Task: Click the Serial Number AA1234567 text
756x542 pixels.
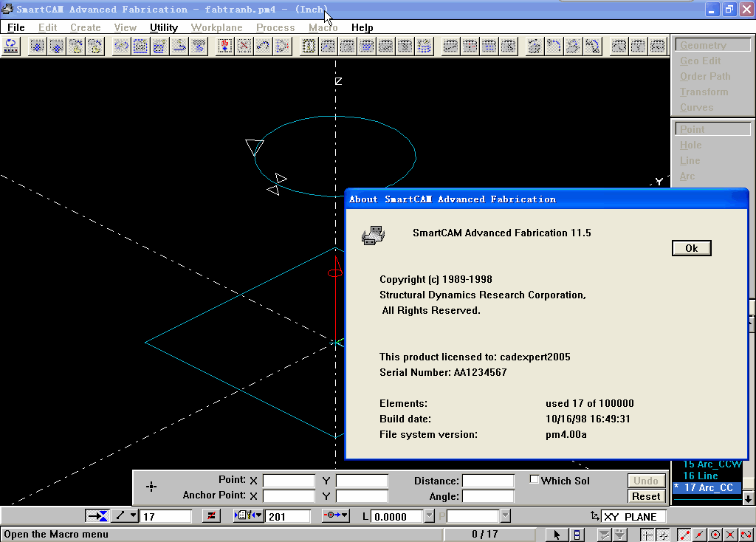Action: point(443,372)
